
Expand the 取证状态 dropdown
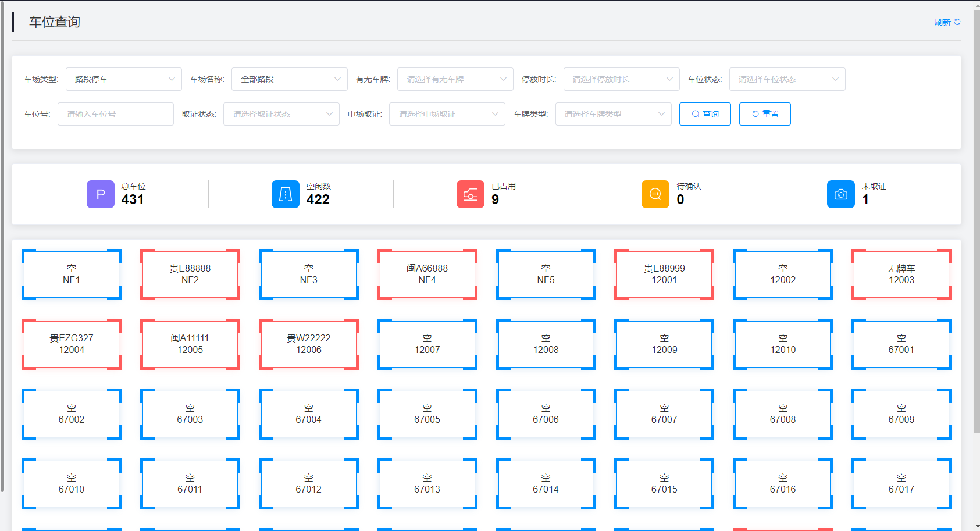pyautogui.click(x=281, y=114)
